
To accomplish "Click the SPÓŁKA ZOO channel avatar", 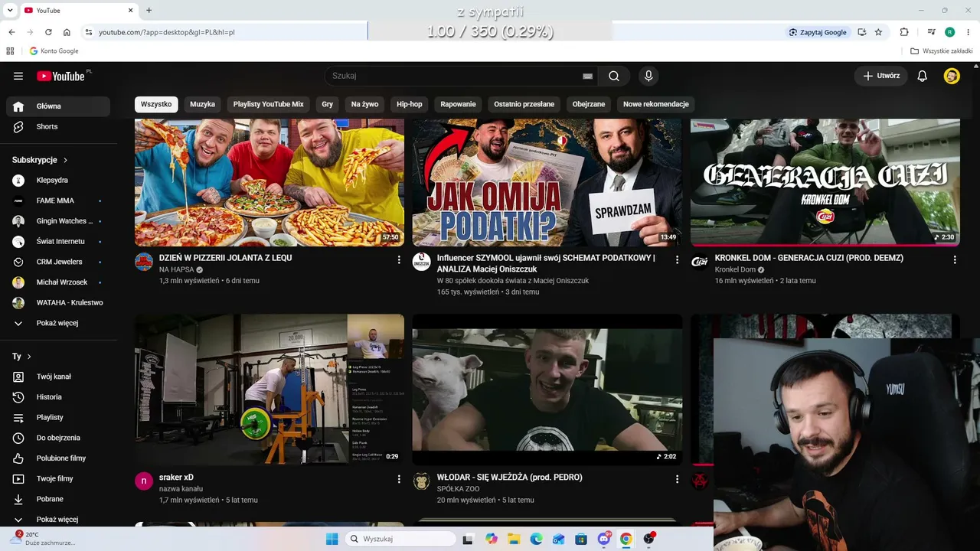I will pos(422,481).
